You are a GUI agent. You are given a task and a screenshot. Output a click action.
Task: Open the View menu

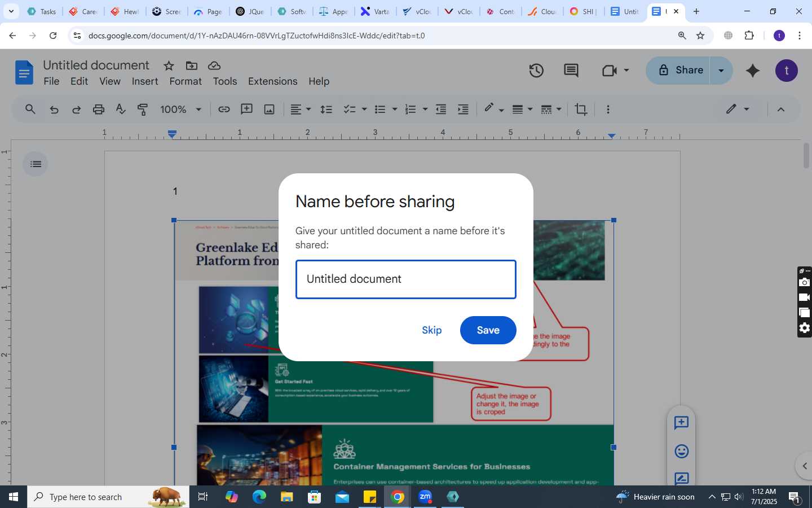point(110,81)
